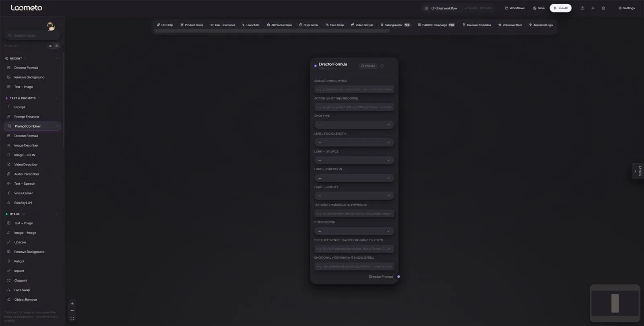The width and height of the screenshot is (644, 326).
Task: Collapse the Text & Prompts section
Action: [56, 98]
